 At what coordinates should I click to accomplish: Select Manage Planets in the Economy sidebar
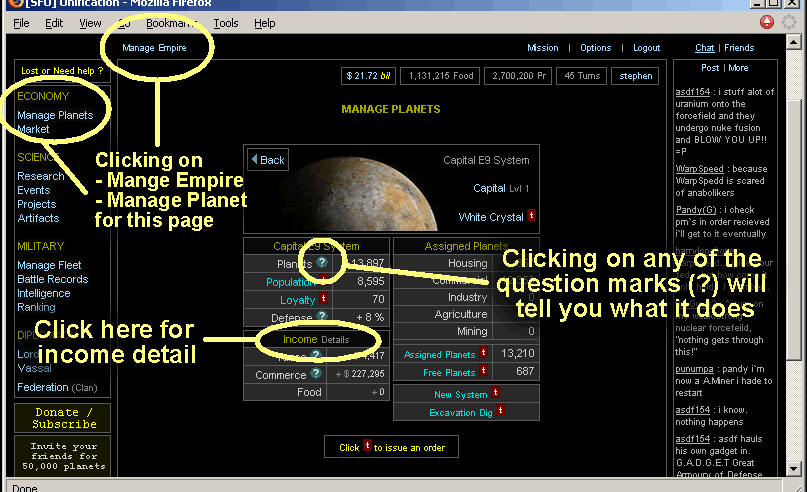(55, 115)
